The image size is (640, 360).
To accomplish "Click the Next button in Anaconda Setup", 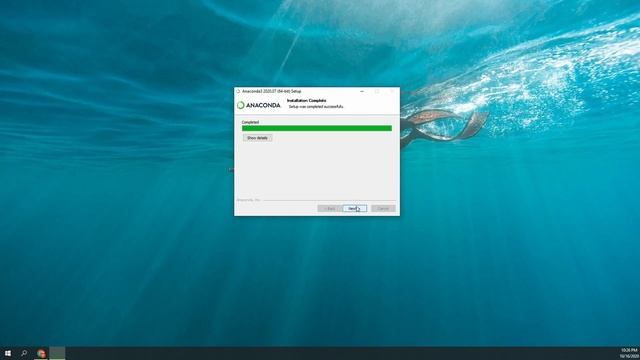I will point(355,209).
